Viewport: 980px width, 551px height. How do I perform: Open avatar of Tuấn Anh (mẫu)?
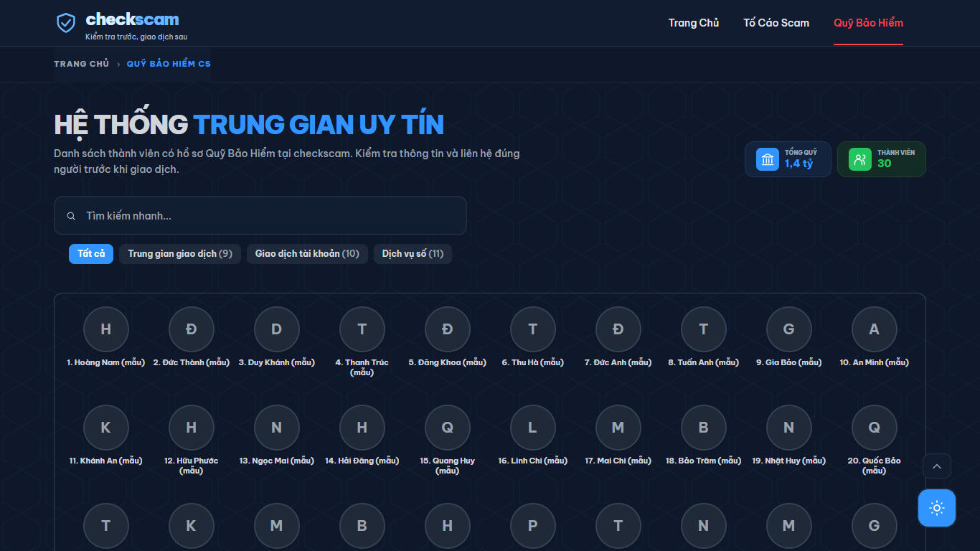703,329
